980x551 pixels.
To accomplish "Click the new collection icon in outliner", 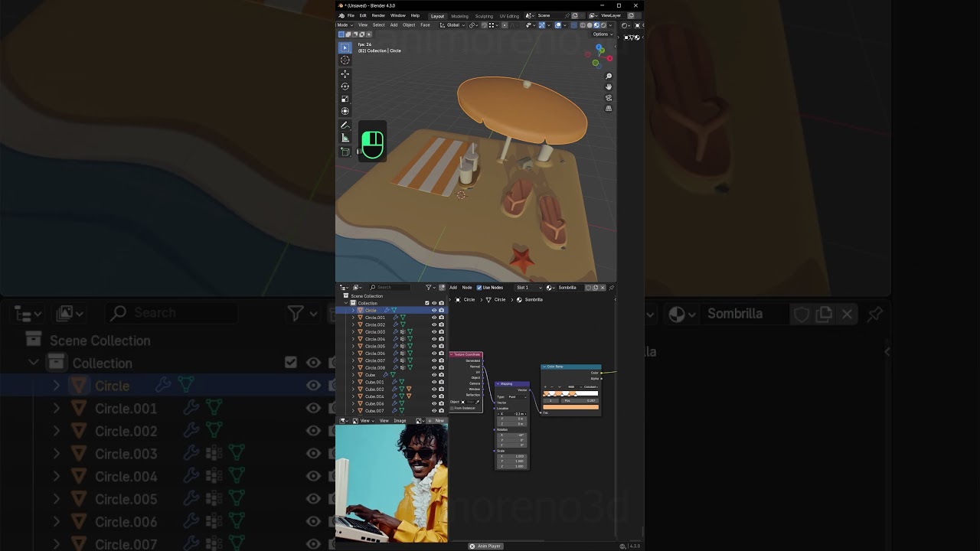I will click(x=442, y=288).
